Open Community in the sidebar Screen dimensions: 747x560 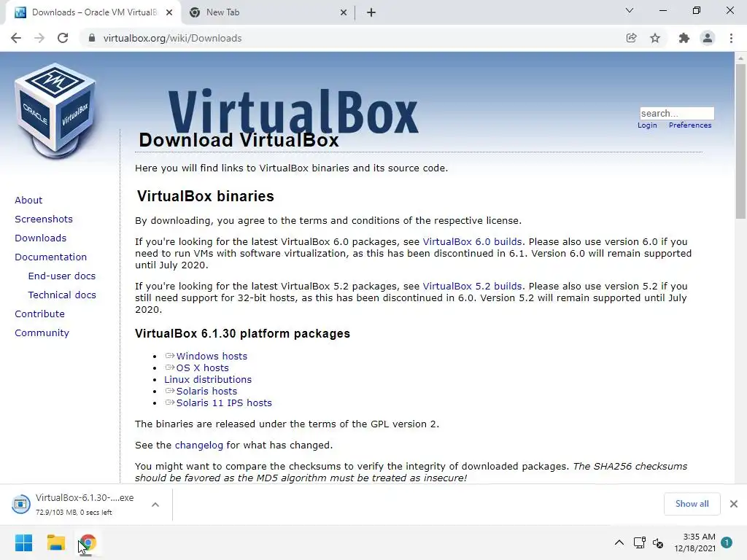click(x=42, y=333)
